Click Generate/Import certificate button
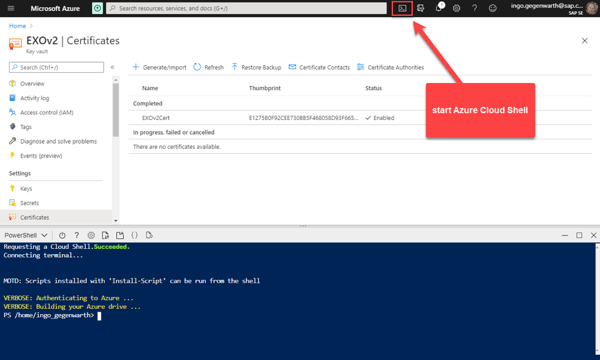The image size is (600, 360). [x=160, y=67]
